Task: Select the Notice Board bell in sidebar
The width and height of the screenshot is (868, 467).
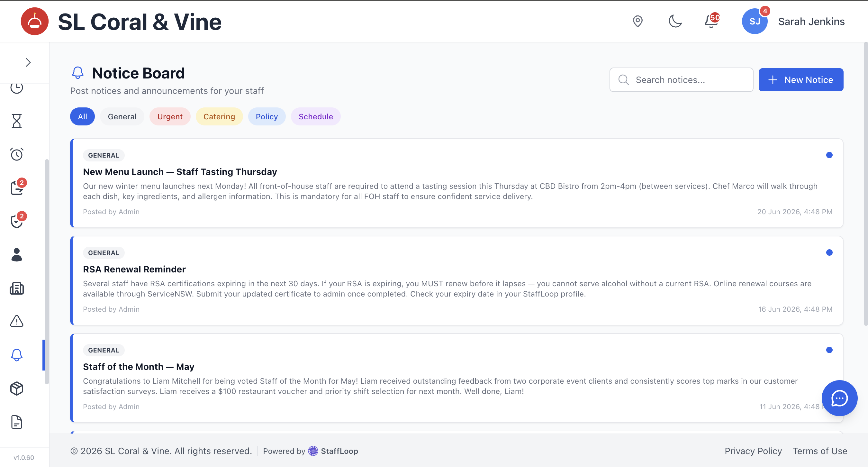Action: click(x=16, y=355)
